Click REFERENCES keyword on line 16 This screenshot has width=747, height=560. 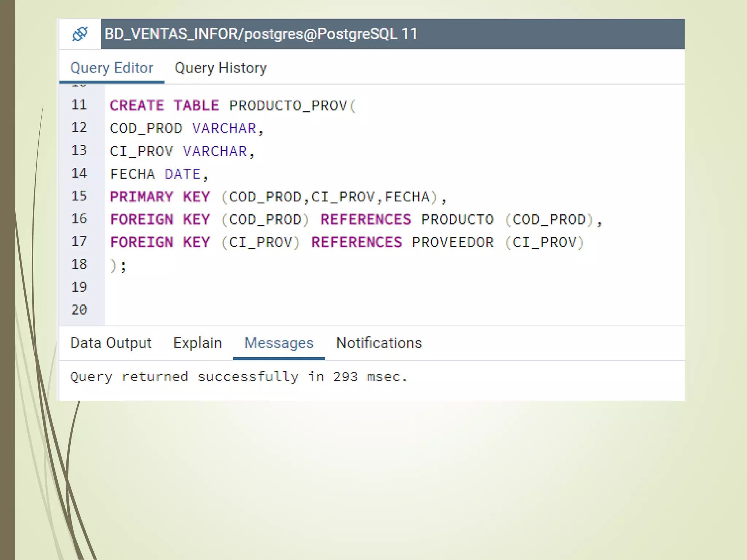pos(365,220)
